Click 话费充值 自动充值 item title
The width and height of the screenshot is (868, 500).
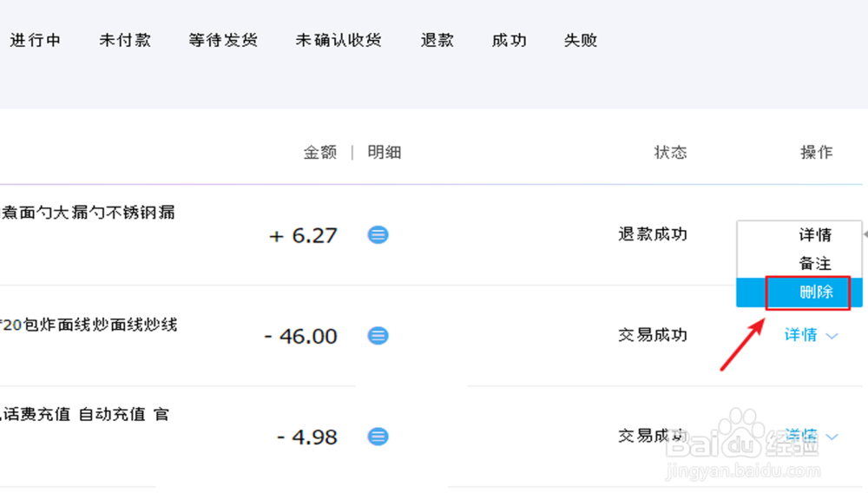tap(85, 415)
